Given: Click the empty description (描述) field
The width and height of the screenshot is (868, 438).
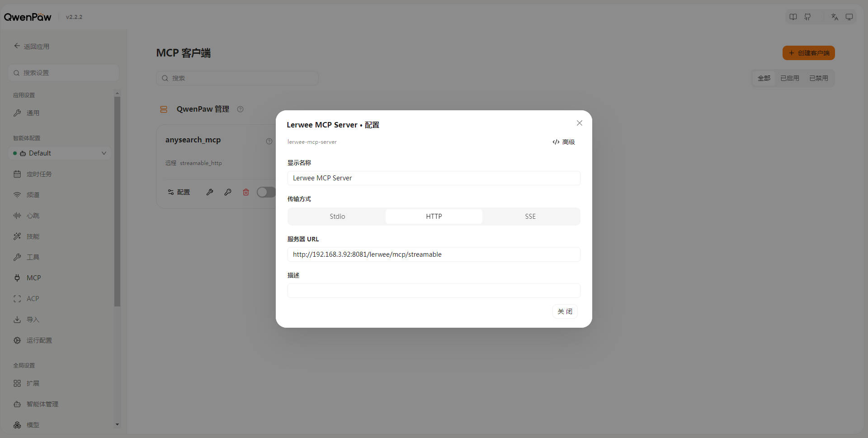Looking at the screenshot, I should [434, 291].
